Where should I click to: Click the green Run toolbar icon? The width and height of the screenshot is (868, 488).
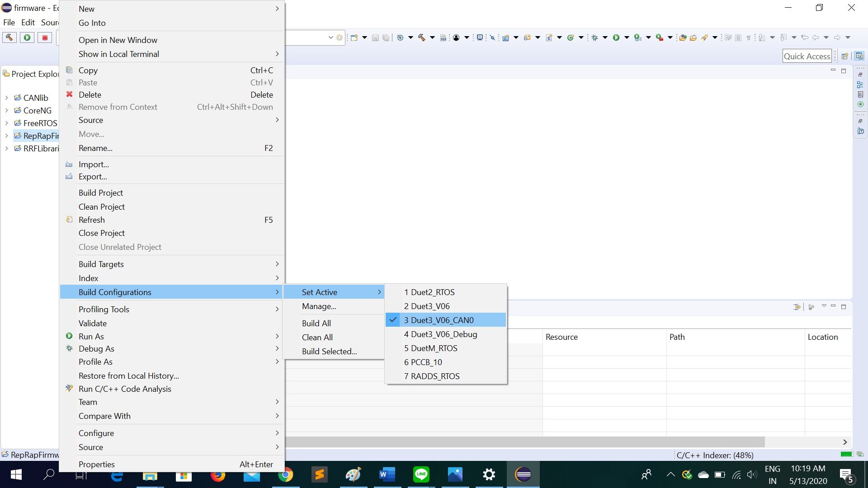616,38
